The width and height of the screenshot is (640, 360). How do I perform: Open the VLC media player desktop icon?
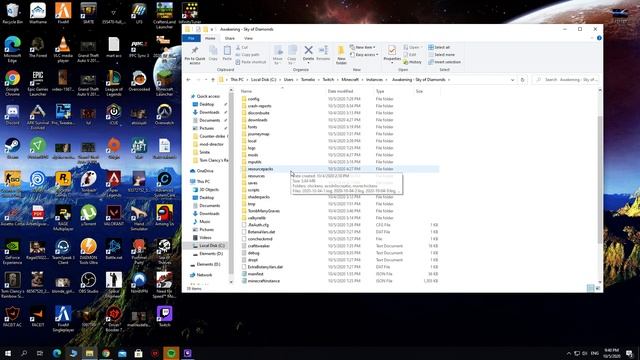pyautogui.click(x=63, y=49)
